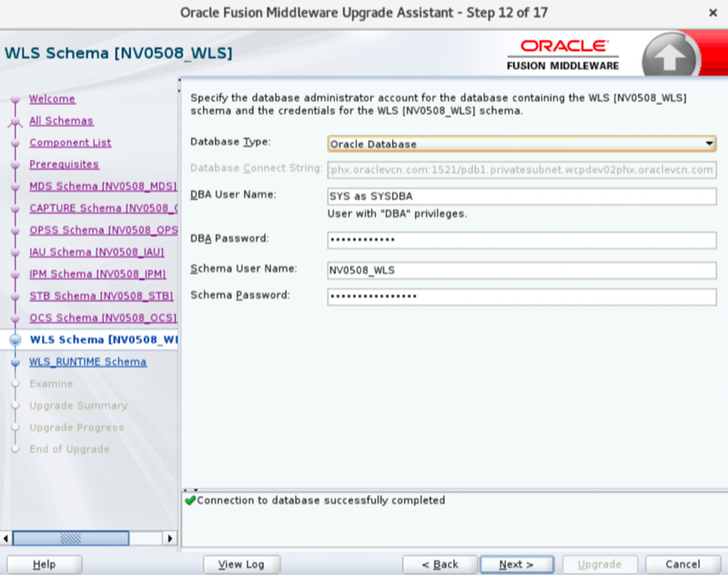
Task: Click the Oracle Fusion Middleware logo
Action: click(x=562, y=55)
